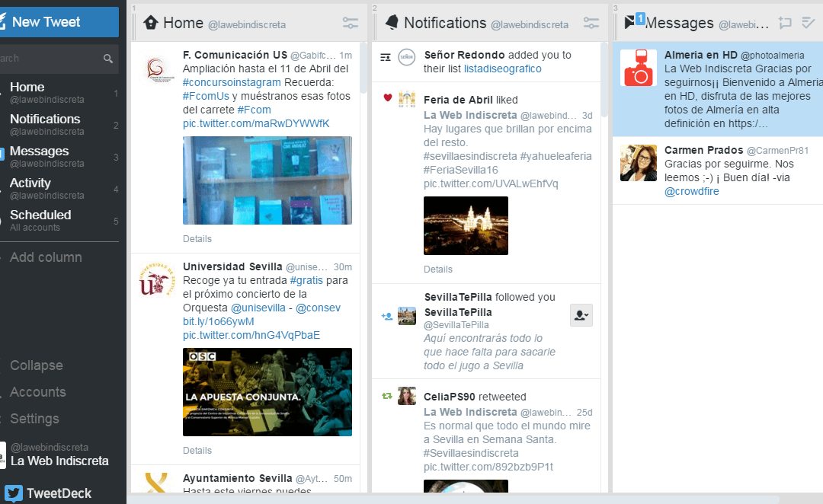Open follow dropdown for SevillaTePilla
Image resolution: width=823 pixels, height=504 pixels.
(x=581, y=315)
